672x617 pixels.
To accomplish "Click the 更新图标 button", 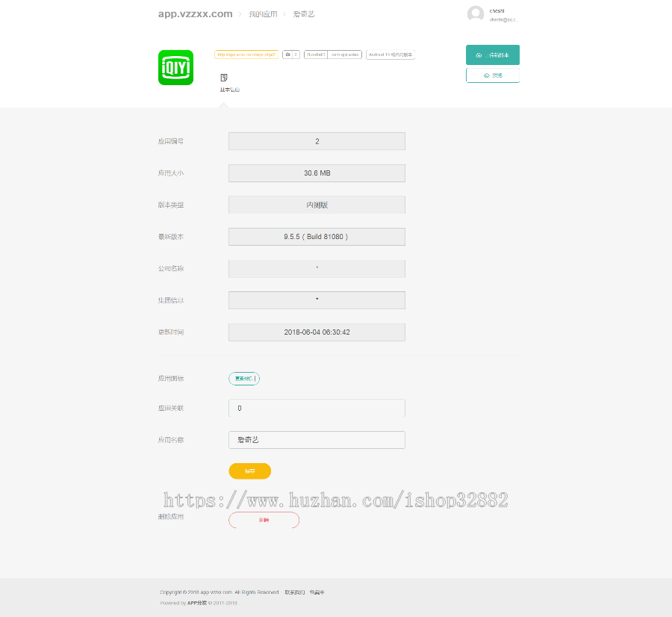I will point(244,379).
